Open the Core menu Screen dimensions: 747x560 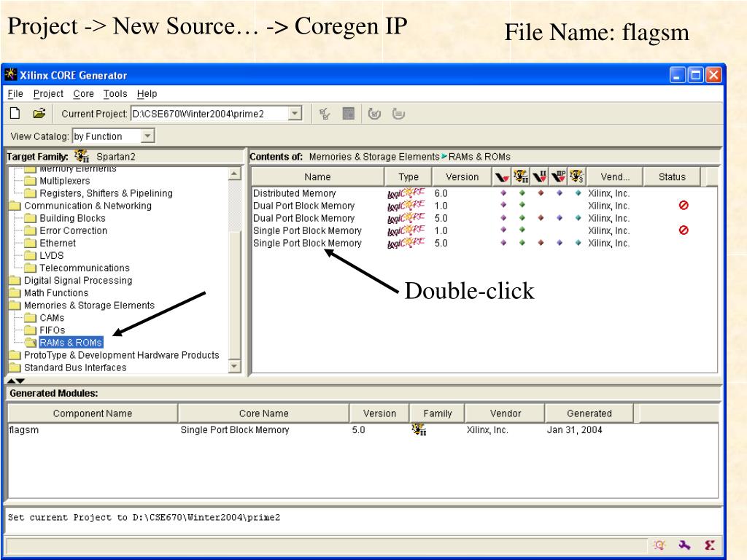pyautogui.click(x=83, y=94)
